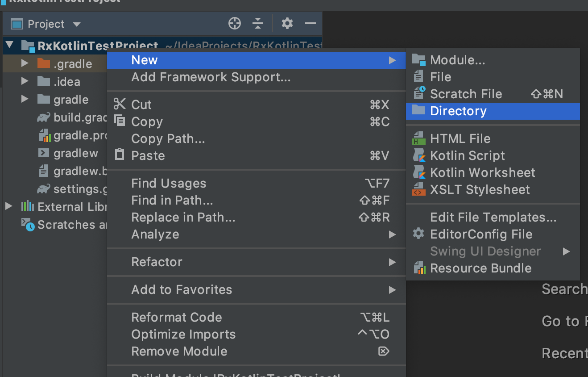This screenshot has height=377, width=588.
Task: Choose Optimize Imports menu item
Action: [256, 334]
